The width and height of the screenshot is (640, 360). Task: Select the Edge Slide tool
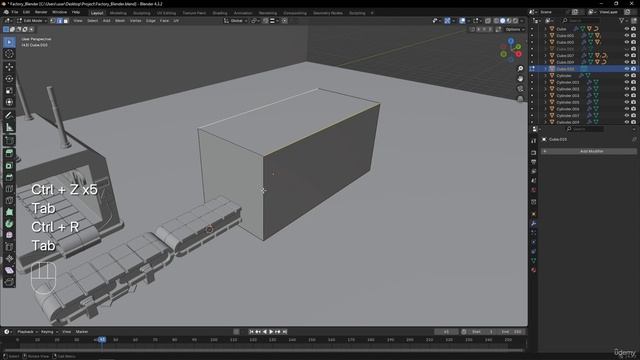(x=9, y=247)
